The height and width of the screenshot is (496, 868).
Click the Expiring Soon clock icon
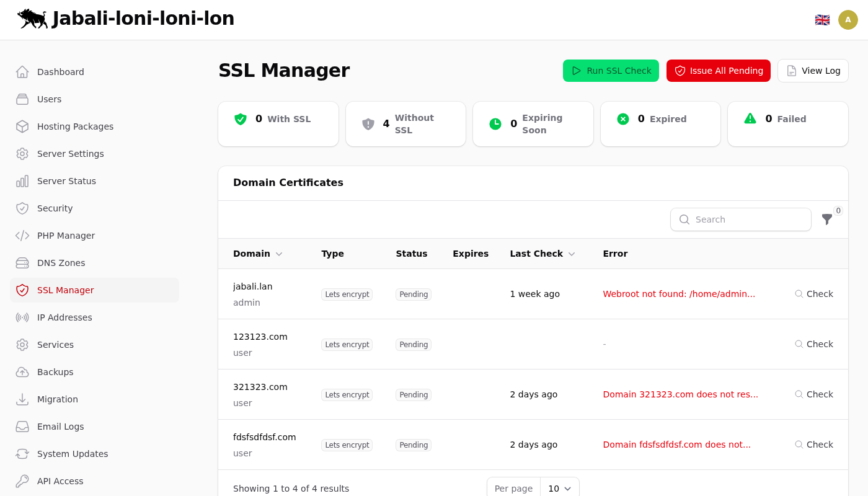(495, 124)
